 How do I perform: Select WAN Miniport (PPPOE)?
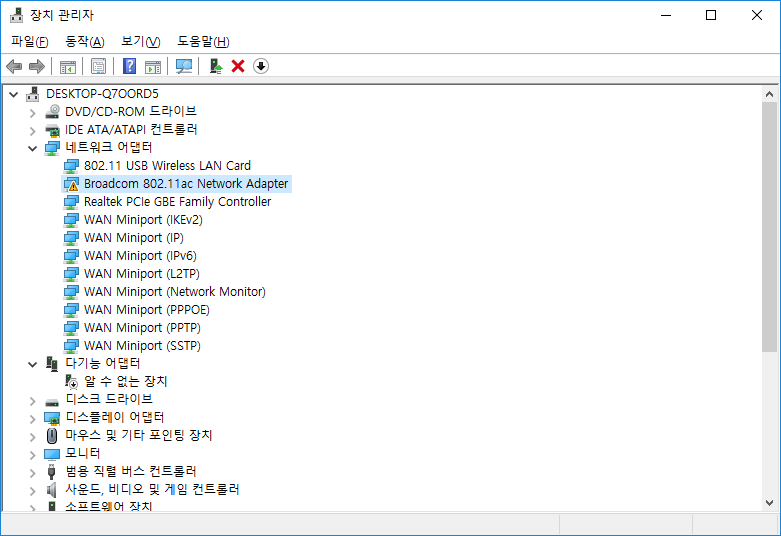point(146,309)
